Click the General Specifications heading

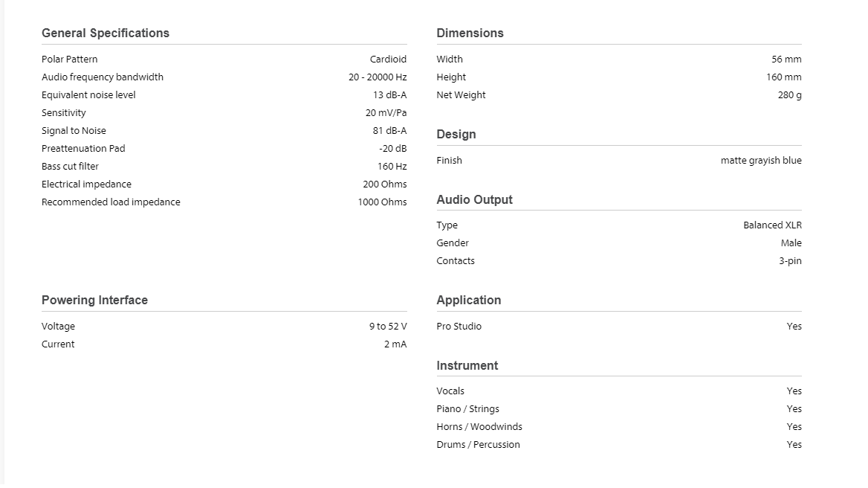106,33
